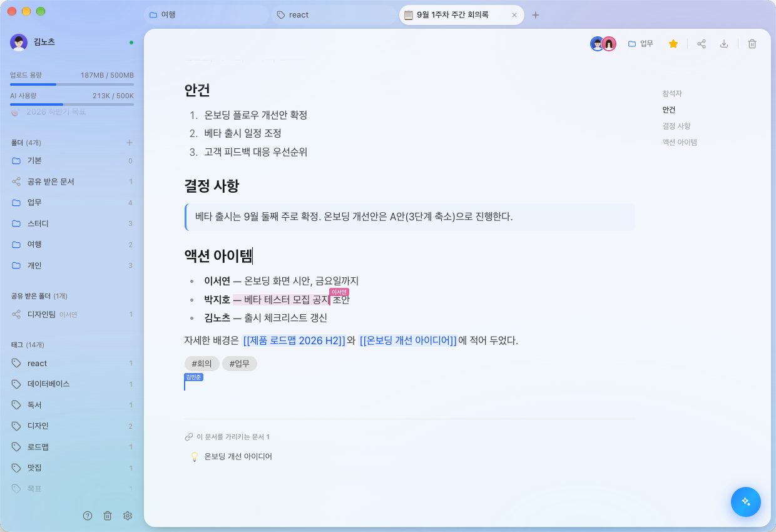Open the 개인 folder
This screenshot has width=776, height=532.
72,265
